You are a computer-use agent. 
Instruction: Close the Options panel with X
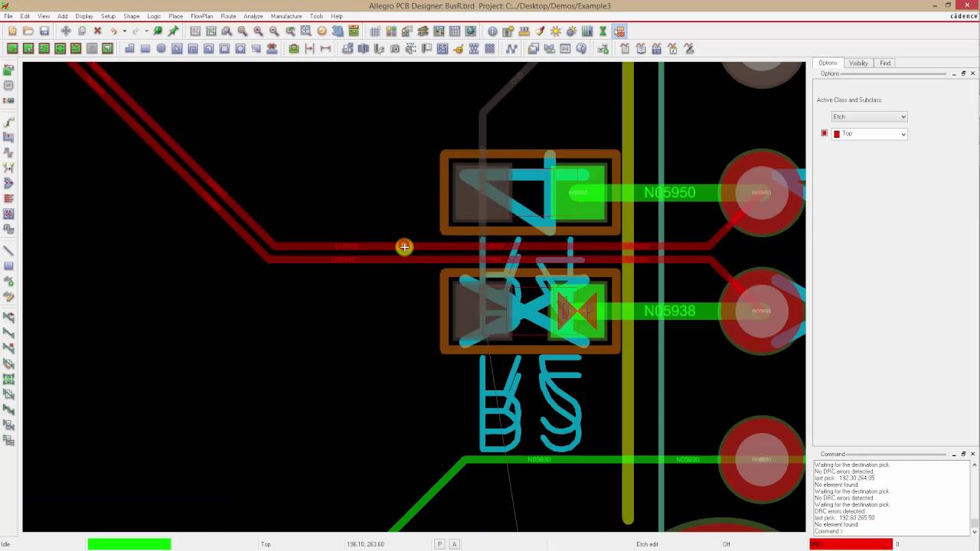(973, 73)
